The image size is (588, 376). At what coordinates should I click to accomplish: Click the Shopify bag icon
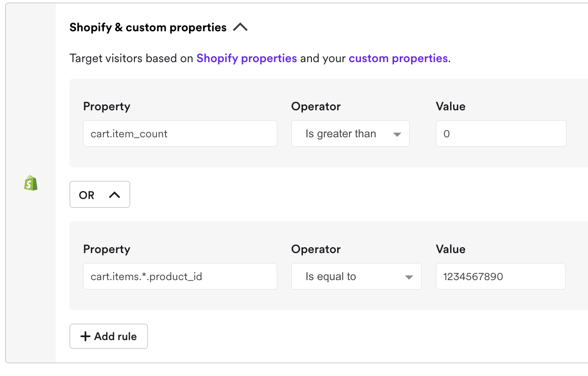pyautogui.click(x=31, y=183)
